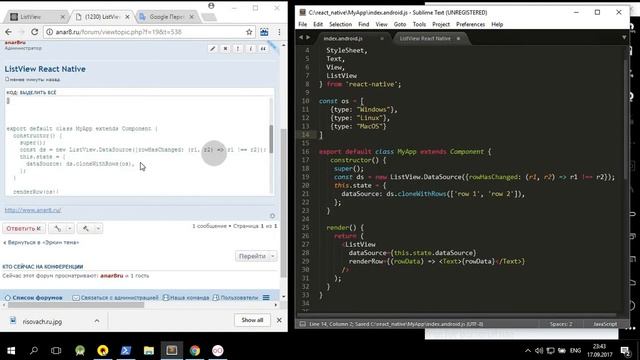Open Sublime Text Edit menu

[x=318, y=24]
